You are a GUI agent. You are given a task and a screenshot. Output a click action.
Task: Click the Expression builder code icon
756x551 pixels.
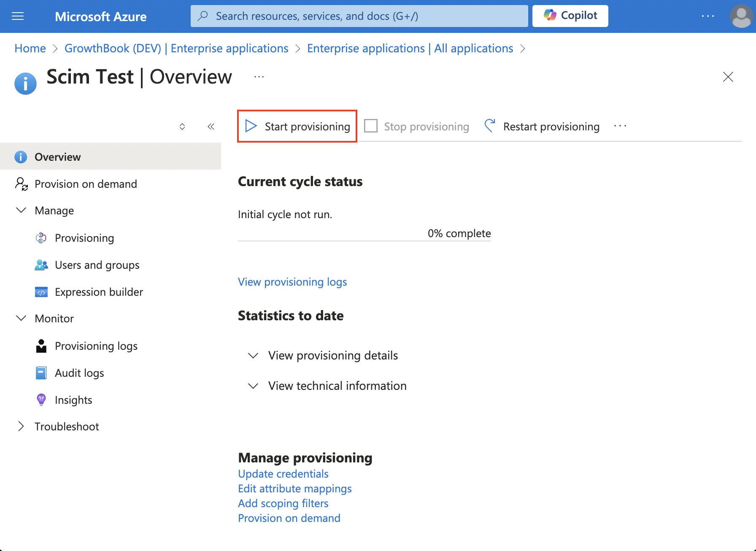point(41,292)
